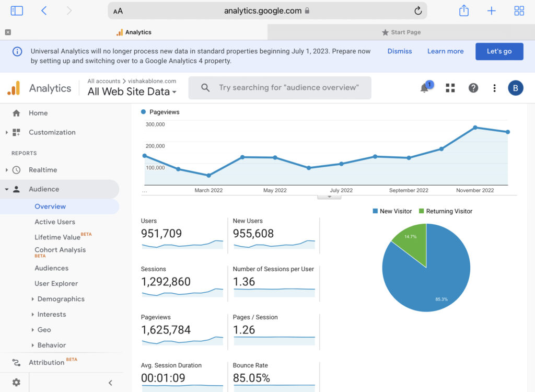Click the Avg. Session Duration value 00:01:09
The width and height of the screenshot is (535, 392).
click(x=163, y=378)
